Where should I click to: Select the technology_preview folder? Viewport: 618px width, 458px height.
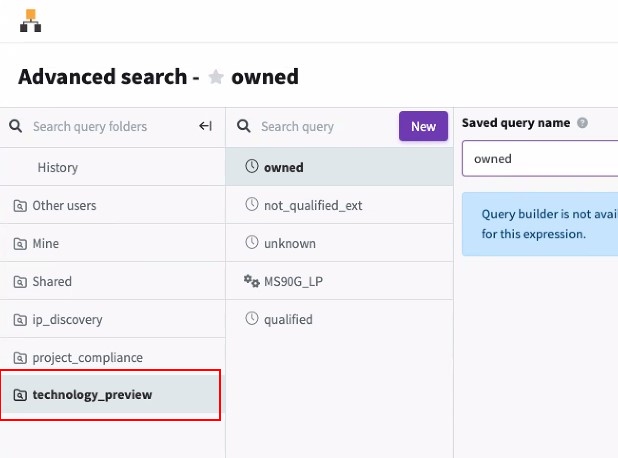92,395
